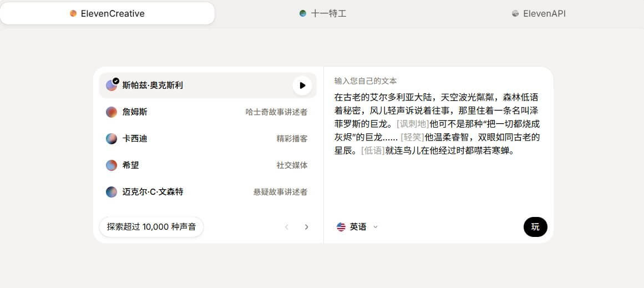Go to previous voice page arrow
Image resolution: width=644 pixels, height=288 pixels.
point(287,227)
